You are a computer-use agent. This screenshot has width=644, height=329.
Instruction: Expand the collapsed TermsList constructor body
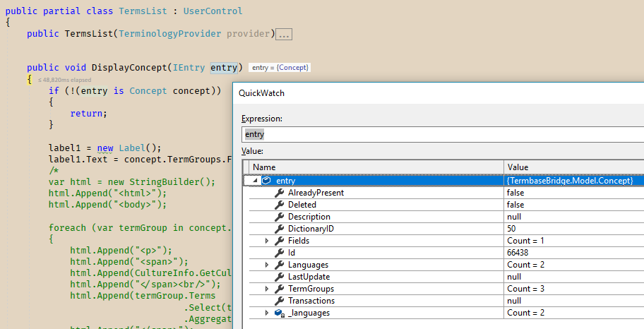tap(284, 34)
